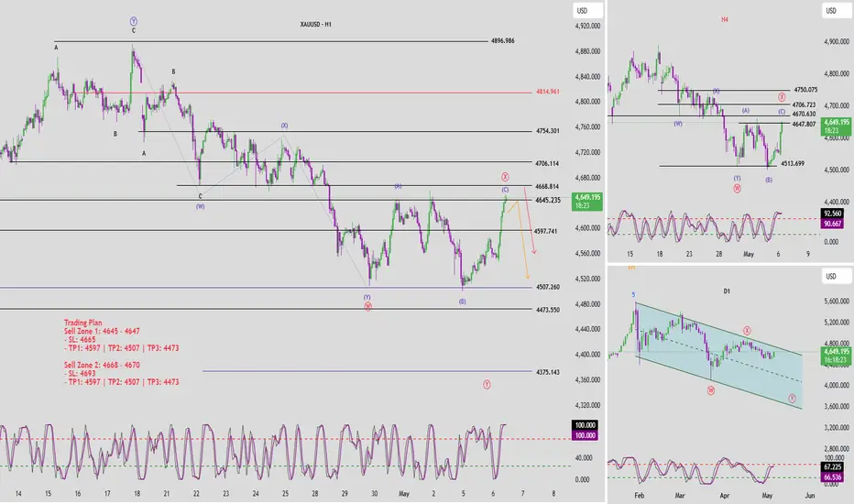Select the 4507.260 level label

point(547,287)
